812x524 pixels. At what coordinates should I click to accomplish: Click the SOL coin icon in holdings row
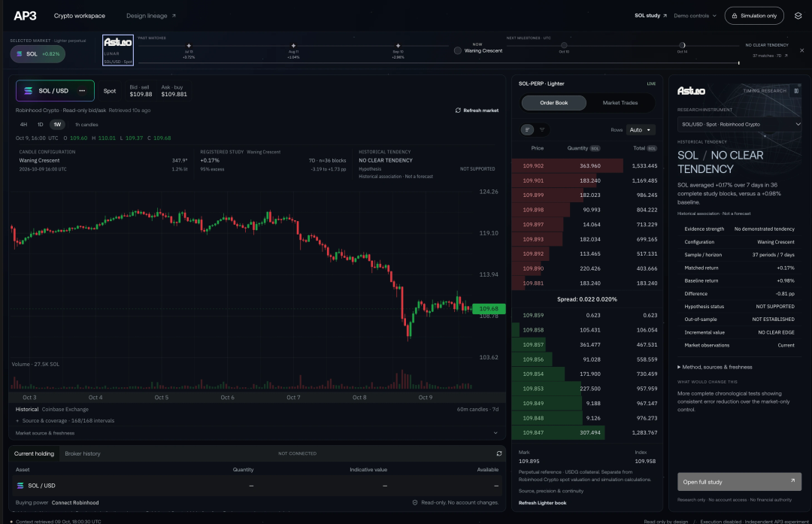(20, 486)
